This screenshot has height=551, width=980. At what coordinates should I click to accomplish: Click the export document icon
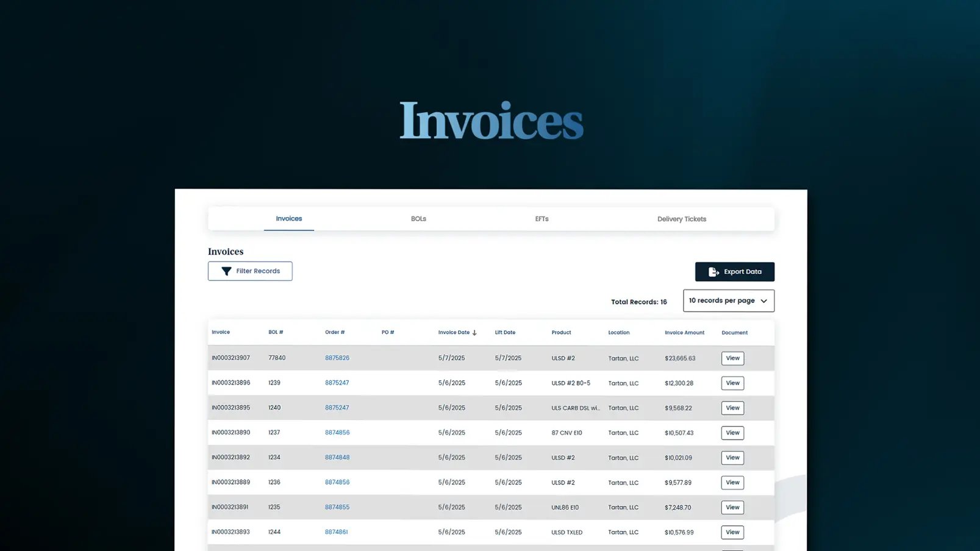pyautogui.click(x=712, y=272)
